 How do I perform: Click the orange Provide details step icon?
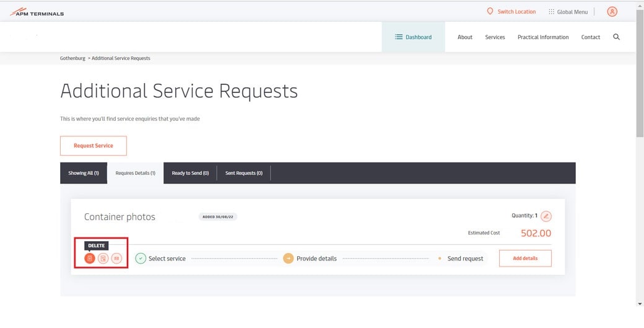(288, 259)
